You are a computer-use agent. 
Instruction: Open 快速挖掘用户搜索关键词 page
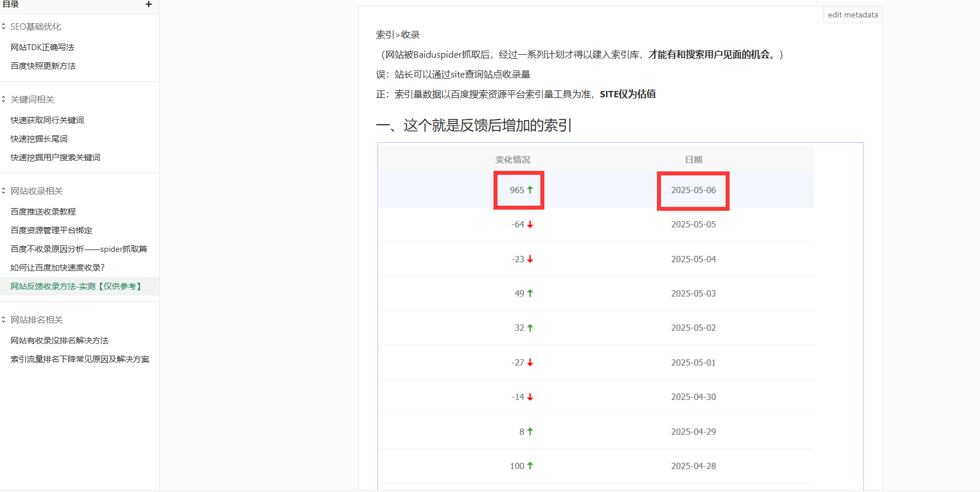tap(55, 157)
